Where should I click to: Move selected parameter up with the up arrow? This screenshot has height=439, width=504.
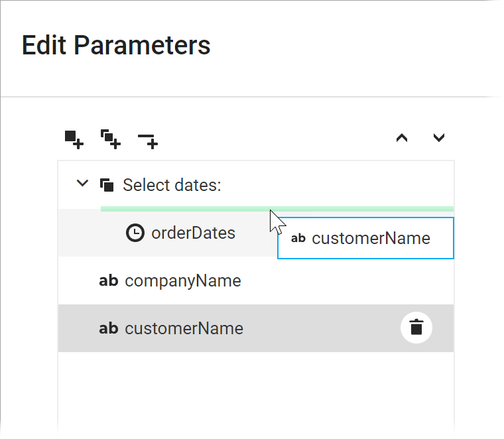402,138
